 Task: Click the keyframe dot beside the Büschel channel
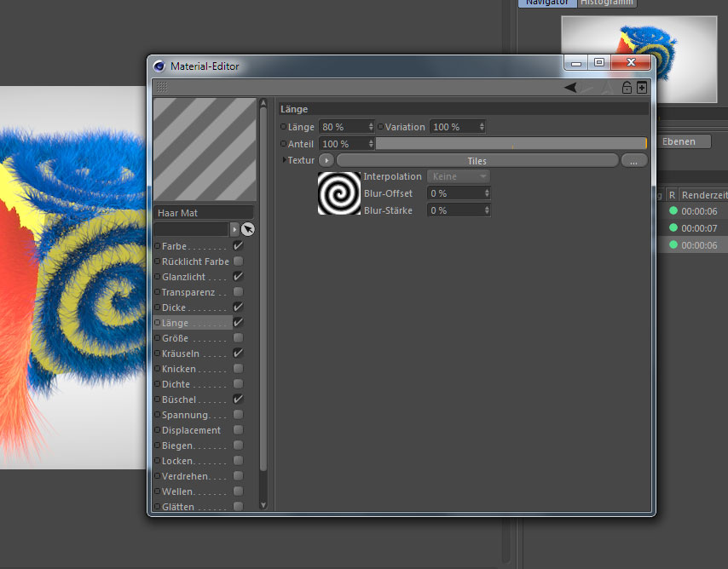coord(158,399)
